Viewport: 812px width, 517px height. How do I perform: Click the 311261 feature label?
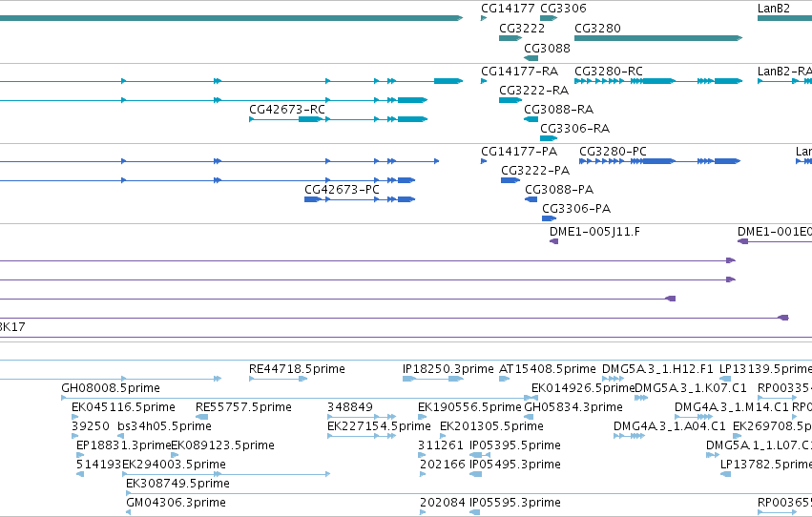(x=440, y=446)
